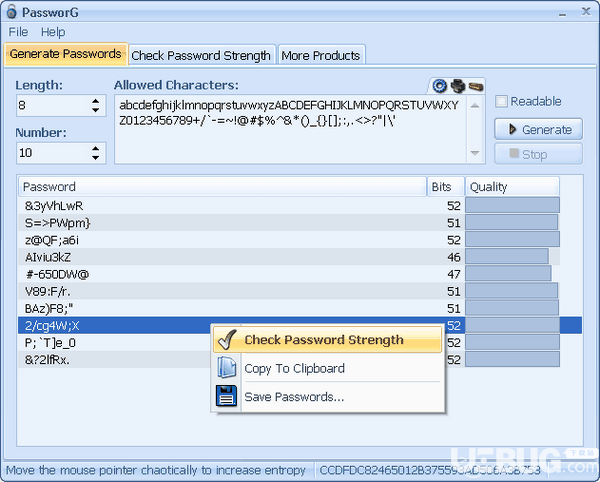
Task: Choose Copy To Clipboard from context menu
Action: point(328,368)
